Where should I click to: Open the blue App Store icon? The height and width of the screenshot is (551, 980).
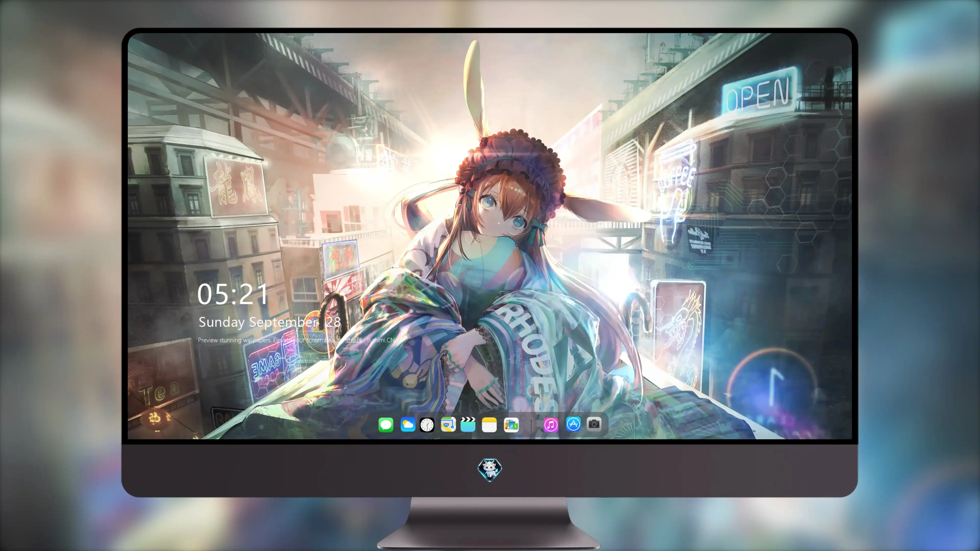[x=573, y=424]
